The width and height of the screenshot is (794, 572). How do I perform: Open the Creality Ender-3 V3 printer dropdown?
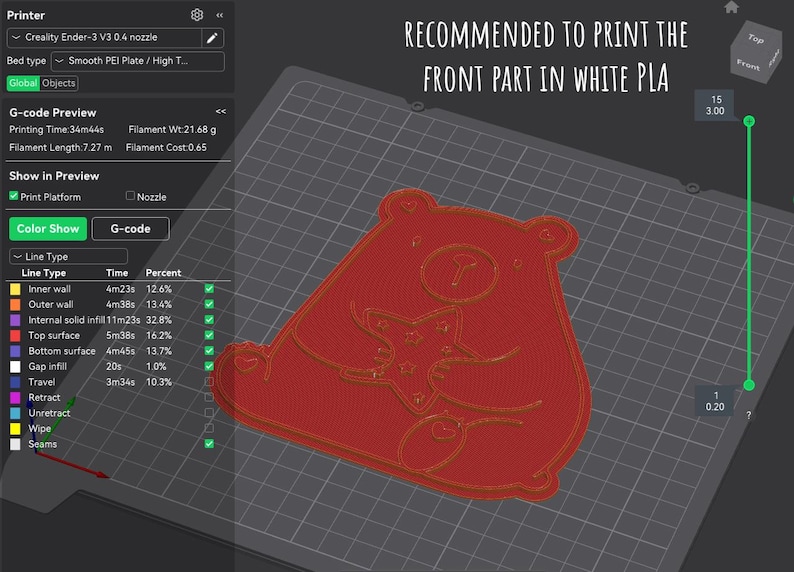point(104,37)
